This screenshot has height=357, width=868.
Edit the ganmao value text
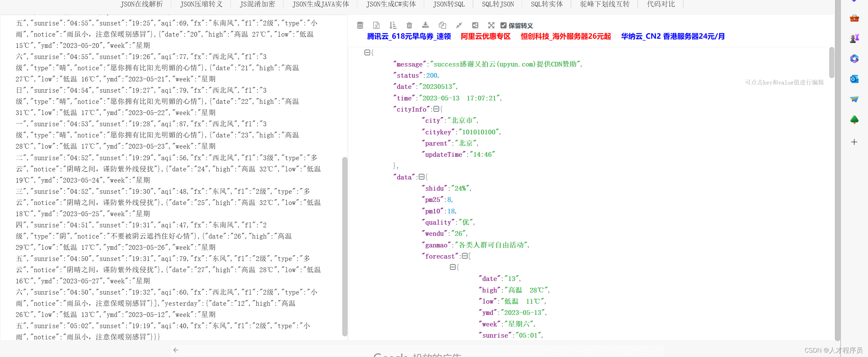click(491, 245)
